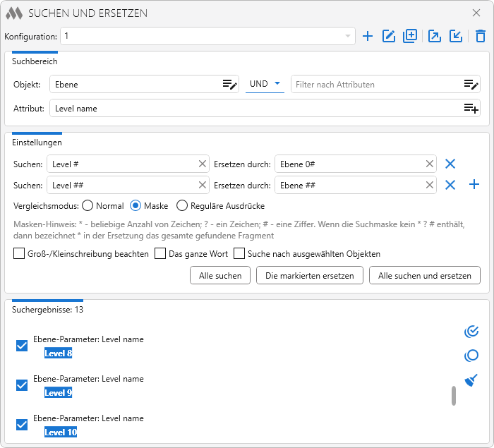Duplicate the current configuration
The height and width of the screenshot is (448, 494).
tap(409, 36)
